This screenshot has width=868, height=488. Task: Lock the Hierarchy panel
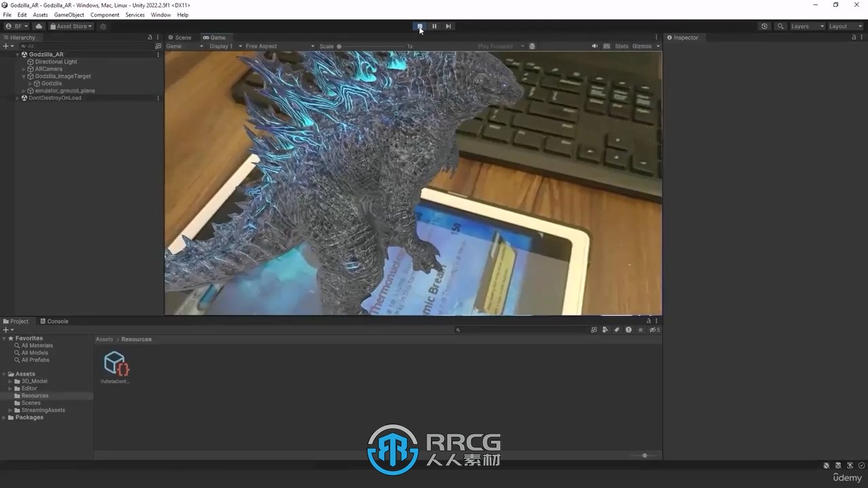(150, 37)
